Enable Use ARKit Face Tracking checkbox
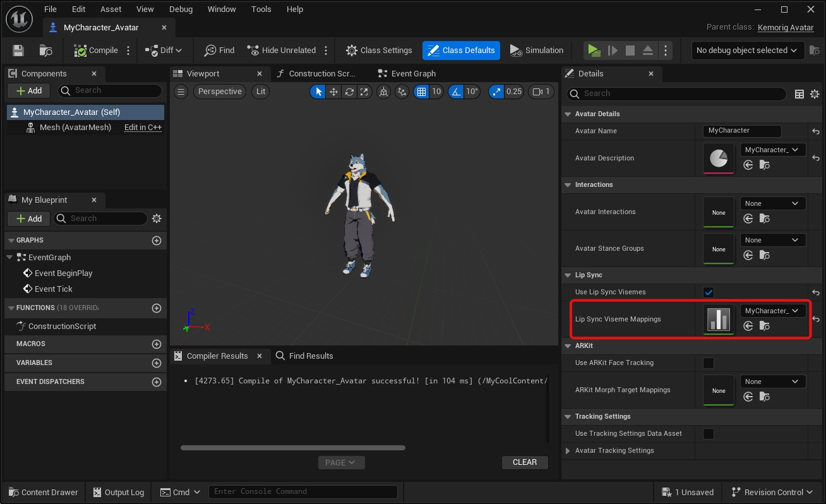This screenshot has height=504, width=826. (x=709, y=363)
